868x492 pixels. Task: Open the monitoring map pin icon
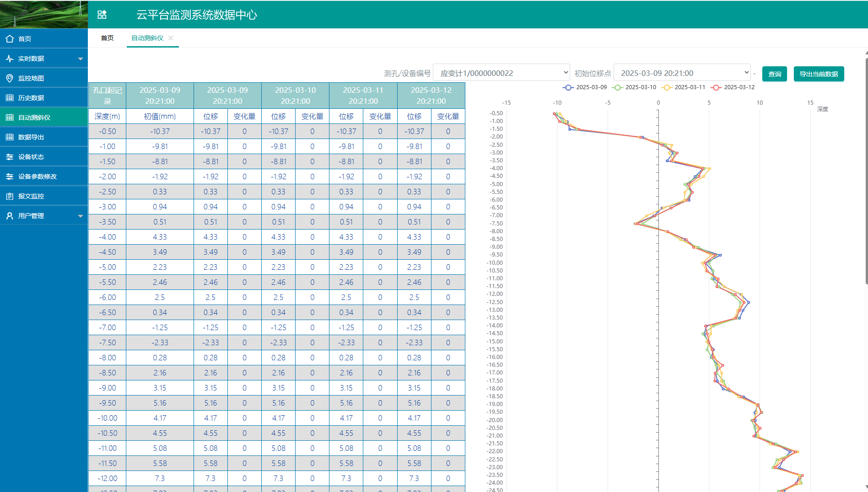pyautogui.click(x=10, y=78)
